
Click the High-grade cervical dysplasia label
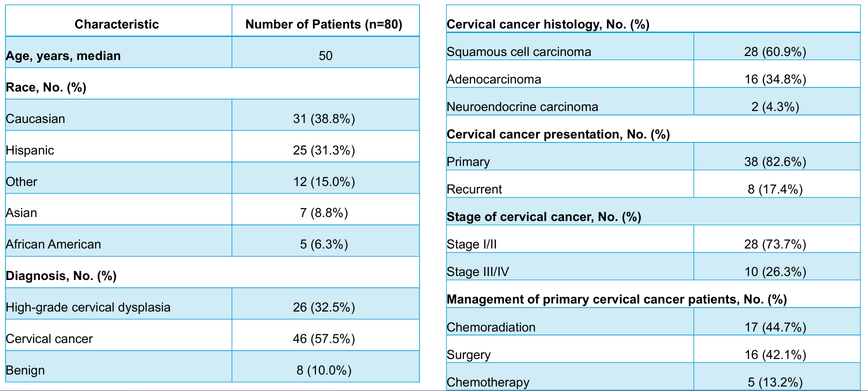[x=88, y=307]
